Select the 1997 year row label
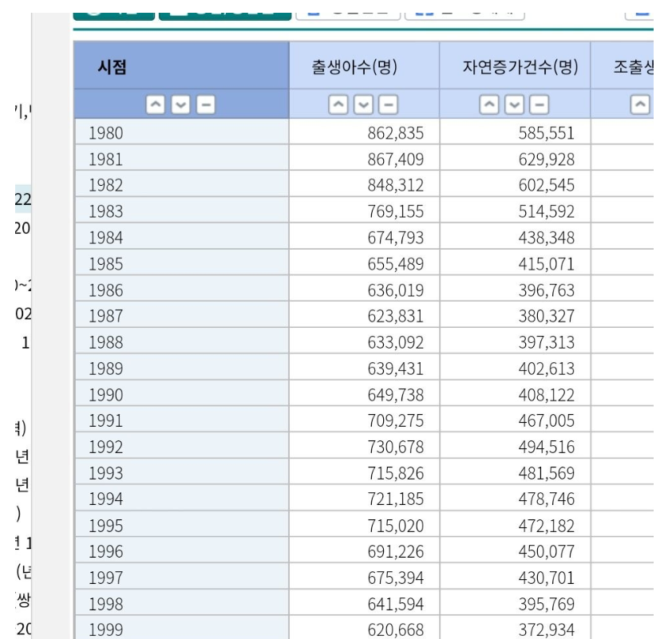 coord(106,578)
